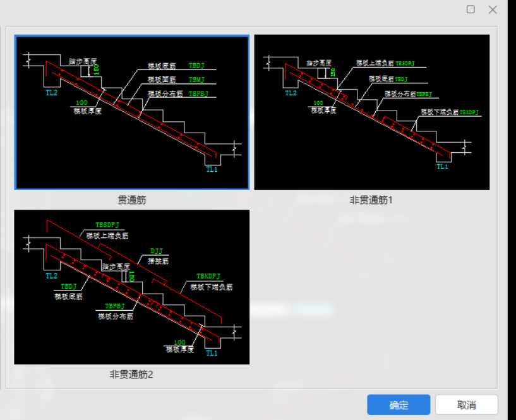Viewport: 516px width, 420px height.
Task: Cancel the dialog with the 取消 button
Action: point(466,405)
